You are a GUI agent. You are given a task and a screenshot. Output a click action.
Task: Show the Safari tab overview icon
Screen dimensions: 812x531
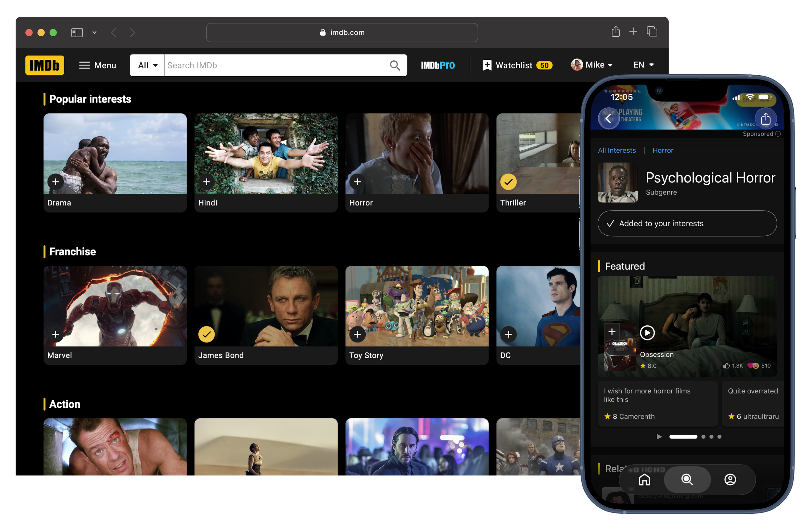[x=652, y=32]
